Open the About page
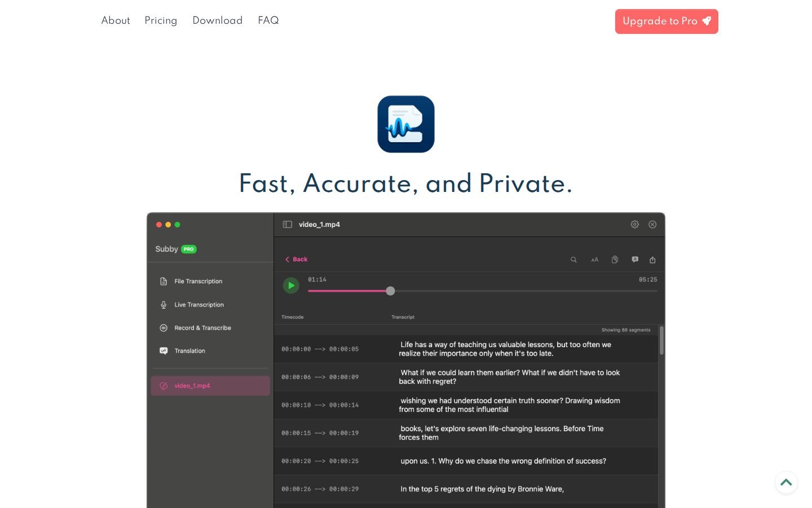 point(116,20)
